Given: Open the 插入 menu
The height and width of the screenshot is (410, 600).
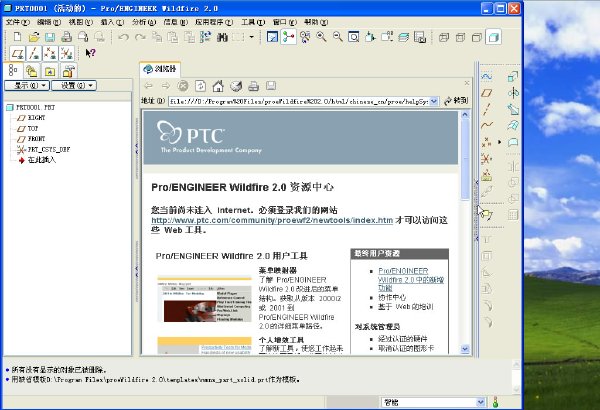Looking at the screenshot, I should tap(112, 22).
